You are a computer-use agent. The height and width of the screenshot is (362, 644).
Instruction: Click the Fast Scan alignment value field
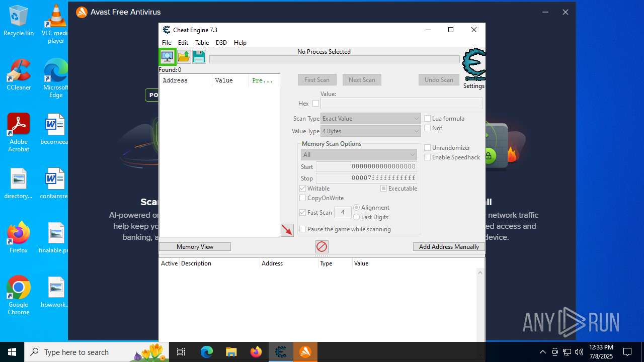click(343, 213)
